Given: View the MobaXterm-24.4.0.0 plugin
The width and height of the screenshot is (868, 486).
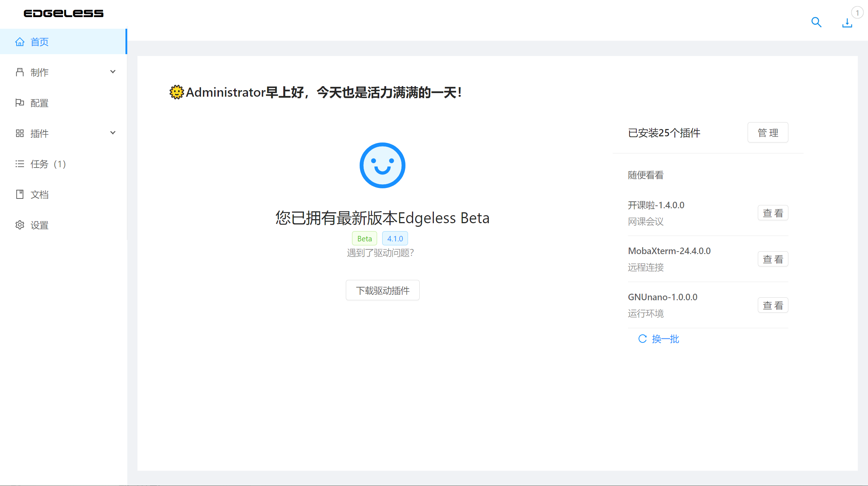Looking at the screenshot, I should click(773, 259).
